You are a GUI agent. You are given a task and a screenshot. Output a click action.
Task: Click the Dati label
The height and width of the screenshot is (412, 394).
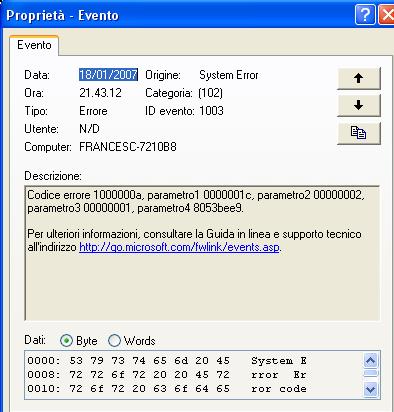(x=35, y=340)
